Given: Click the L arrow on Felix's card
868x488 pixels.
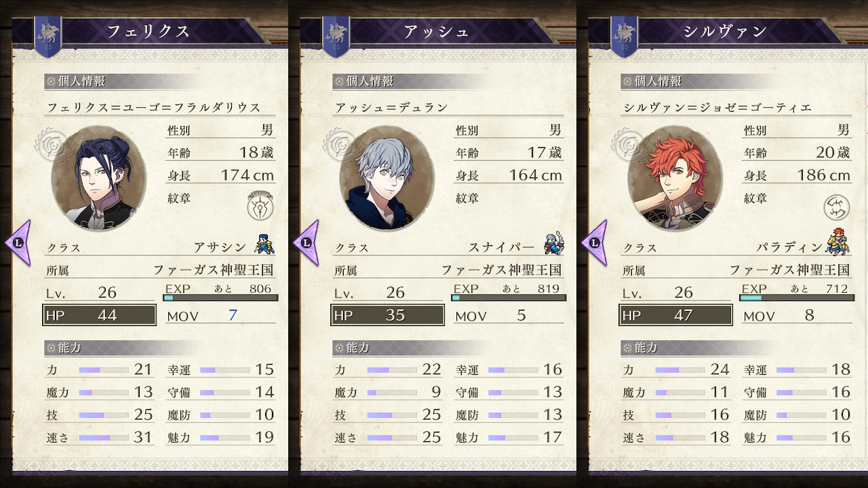Looking at the screenshot, I should point(18,242).
